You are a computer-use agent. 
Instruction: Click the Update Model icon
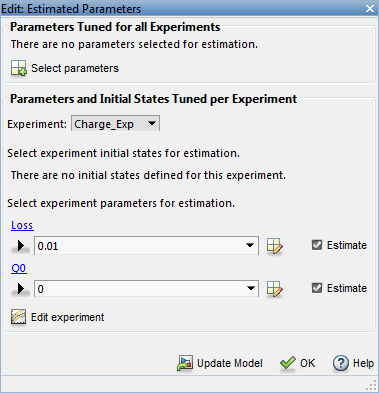tap(185, 363)
